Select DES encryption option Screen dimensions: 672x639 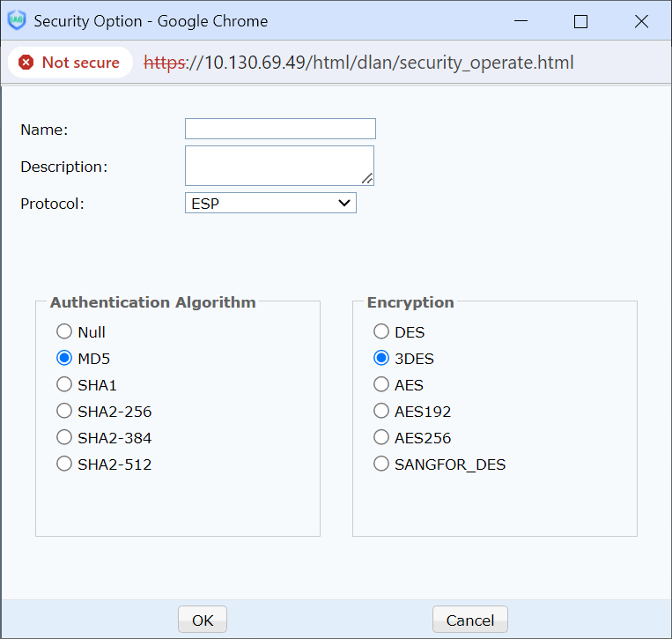tap(381, 332)
